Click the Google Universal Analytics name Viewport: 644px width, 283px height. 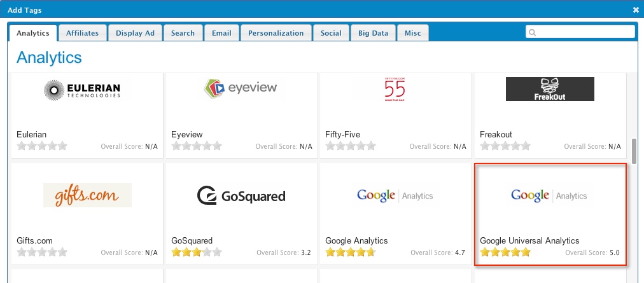[x=530, y=240]
